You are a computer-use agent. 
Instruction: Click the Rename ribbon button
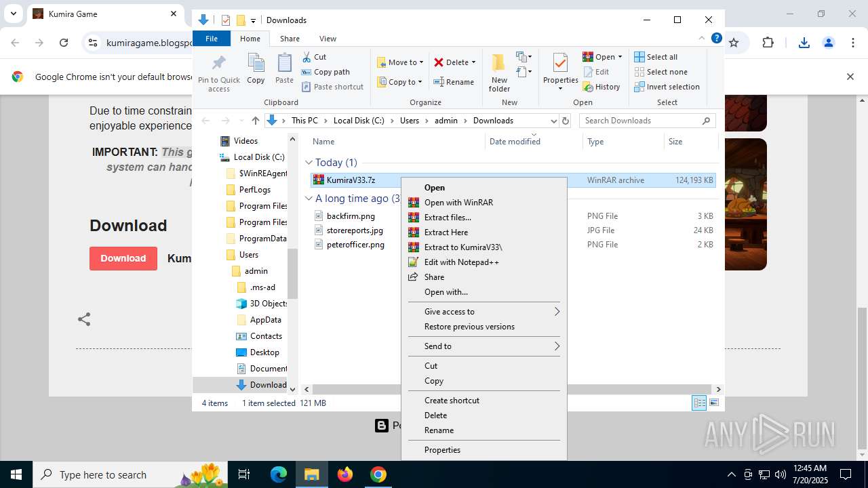(x=454, y=82)
